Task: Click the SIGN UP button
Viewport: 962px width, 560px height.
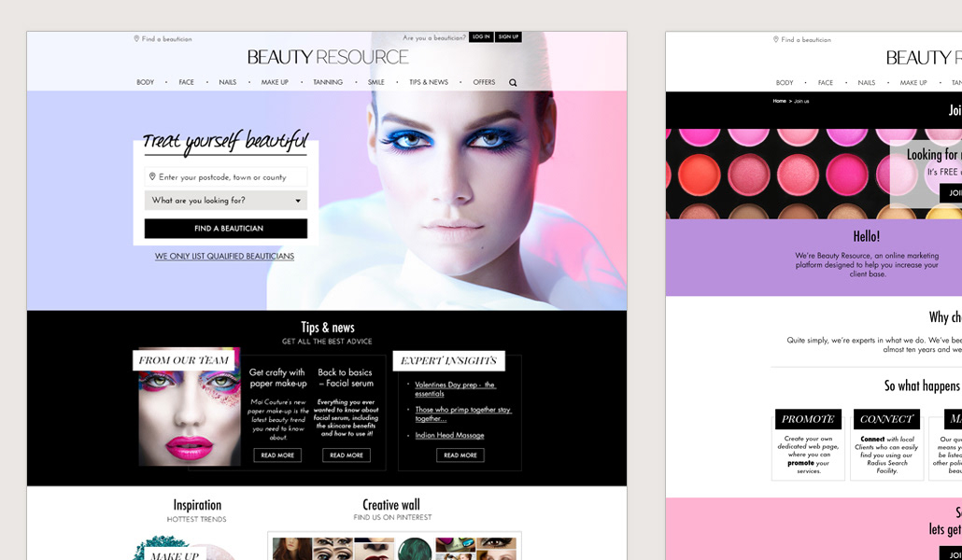Action: point(508,36)
